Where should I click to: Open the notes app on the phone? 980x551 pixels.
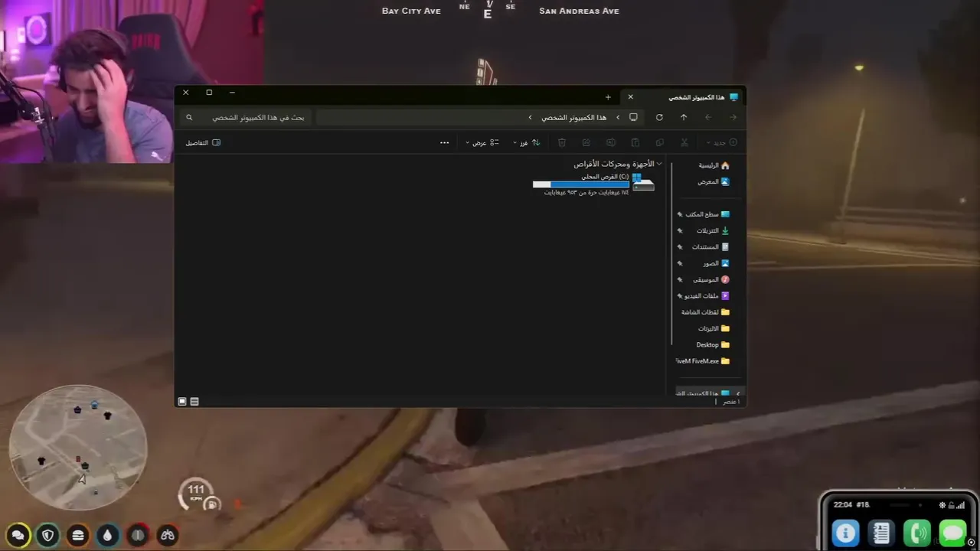(881, 533)
